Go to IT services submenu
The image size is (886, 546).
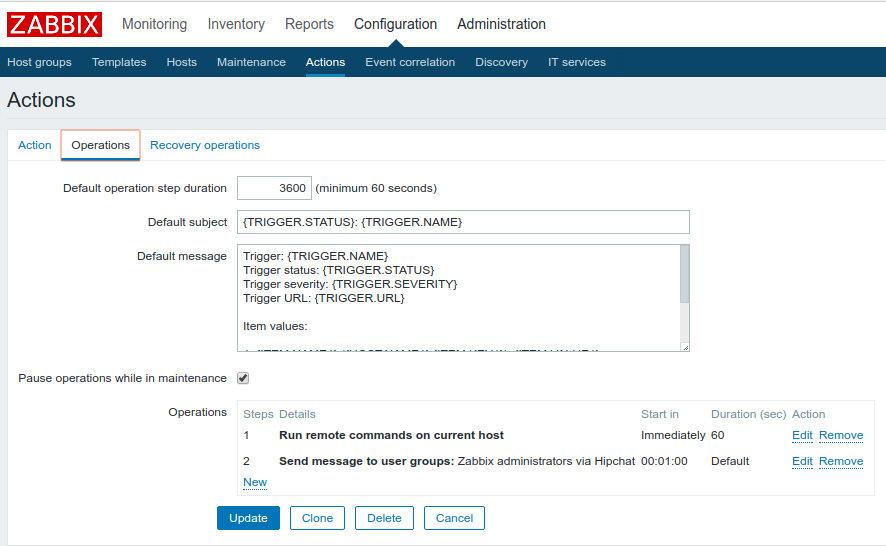coord(577,62)
